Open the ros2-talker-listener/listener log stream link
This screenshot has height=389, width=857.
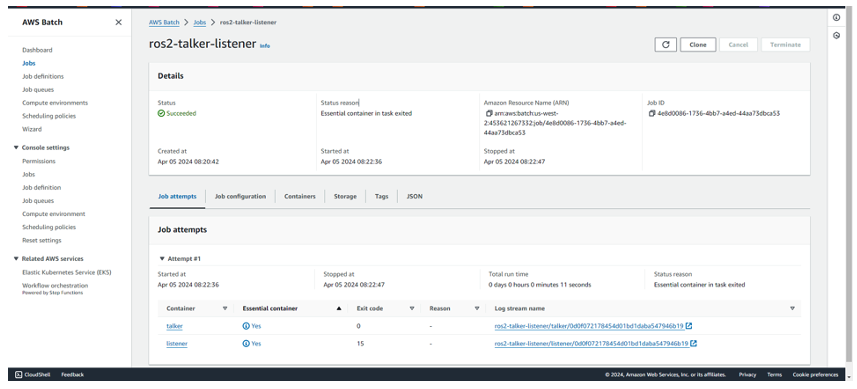click(x=591, y=344)
